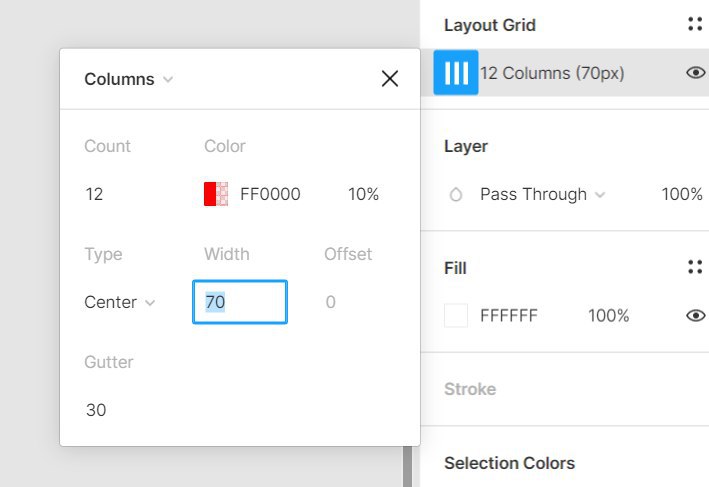The width and height of the screenshot is (709, 487).
Task: Click the layer blend mode droplet icon
Action: point(456,194)
